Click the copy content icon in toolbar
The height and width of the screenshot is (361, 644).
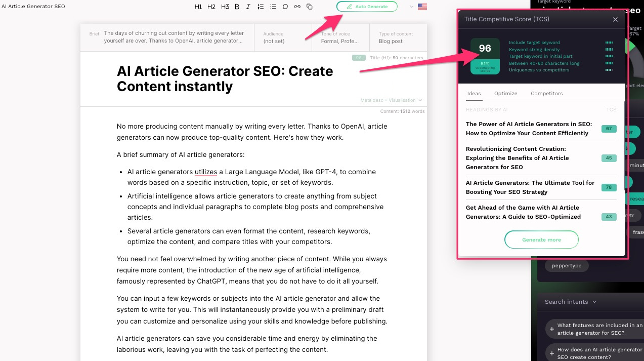(x=310, y=7)
